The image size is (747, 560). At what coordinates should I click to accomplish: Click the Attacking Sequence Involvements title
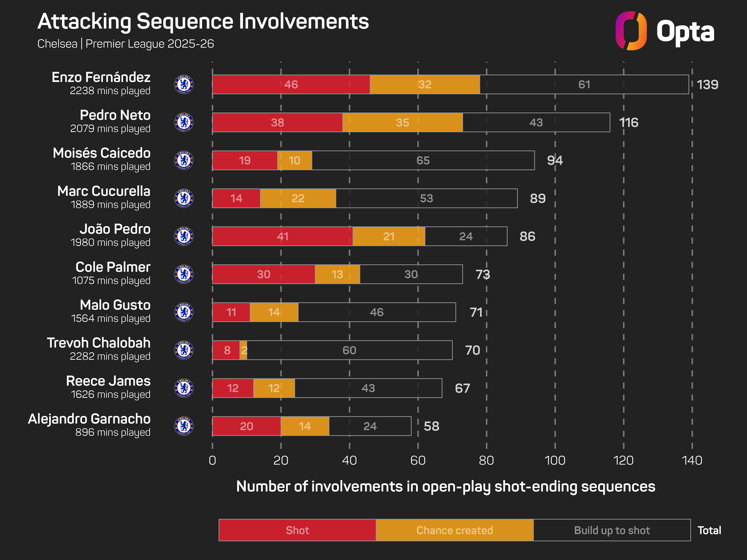pos(203,21)
